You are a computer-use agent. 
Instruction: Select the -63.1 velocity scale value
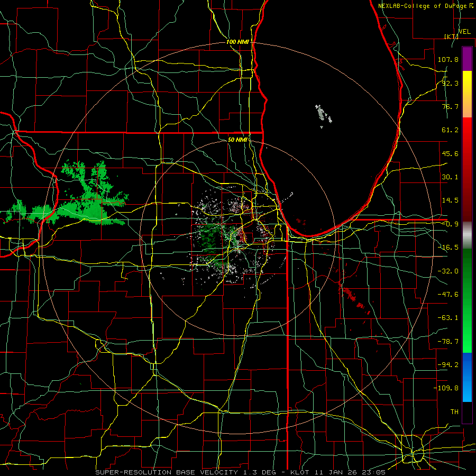(x=448, y=318)
